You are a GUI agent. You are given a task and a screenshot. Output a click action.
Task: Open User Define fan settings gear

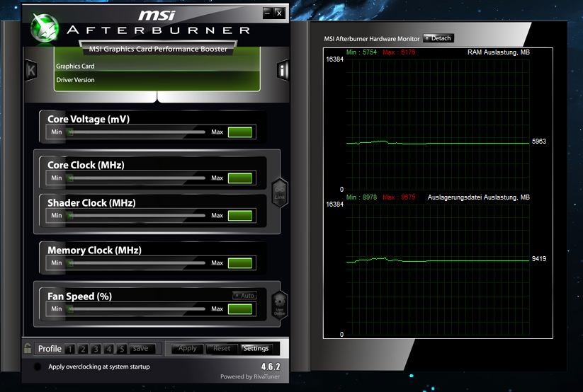(280, 304)
